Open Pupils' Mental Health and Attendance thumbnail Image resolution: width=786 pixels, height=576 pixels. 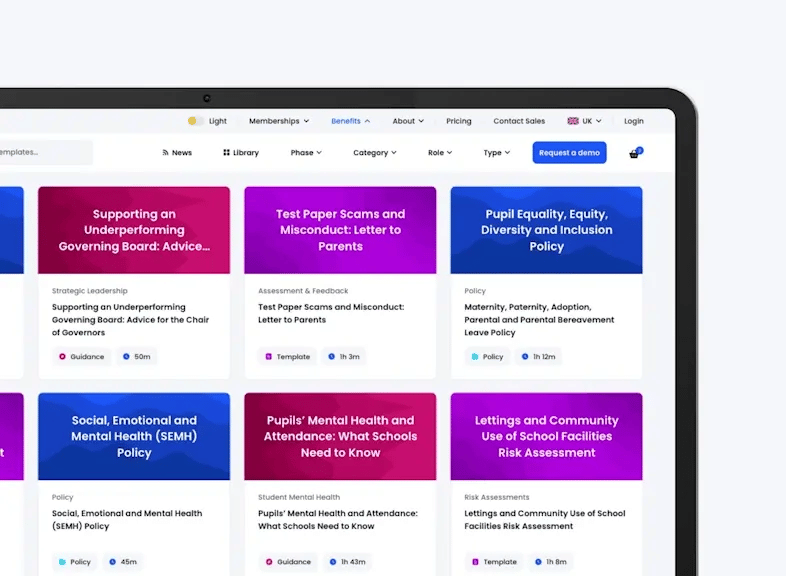(x=340, y=436)
